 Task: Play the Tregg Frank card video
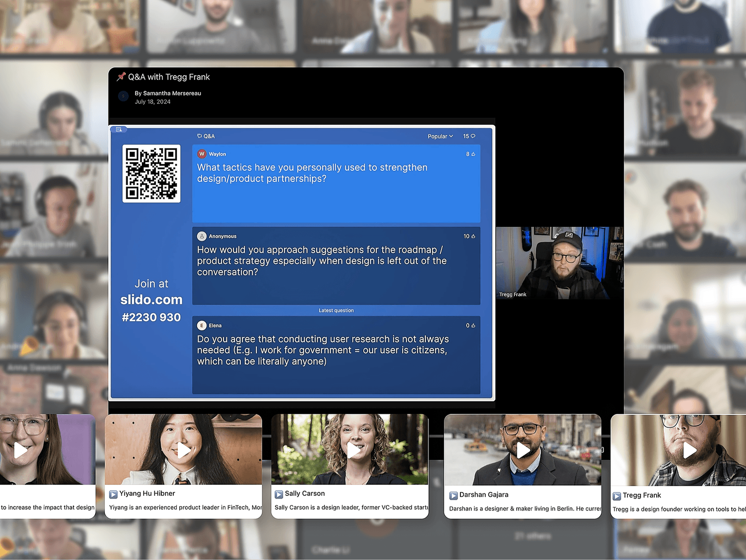pyautogui.click(x=690, y=451)
